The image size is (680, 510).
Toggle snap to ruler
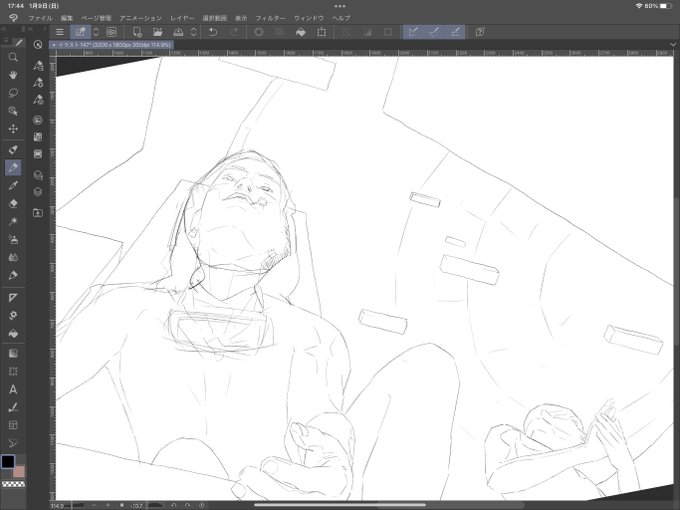tap(413, 32)
